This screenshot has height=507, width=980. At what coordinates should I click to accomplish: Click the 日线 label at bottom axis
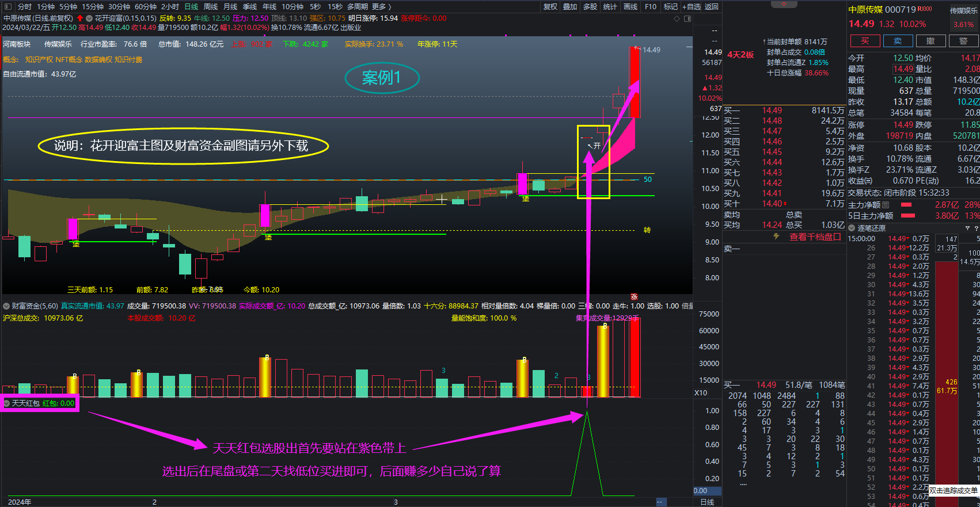707,502
